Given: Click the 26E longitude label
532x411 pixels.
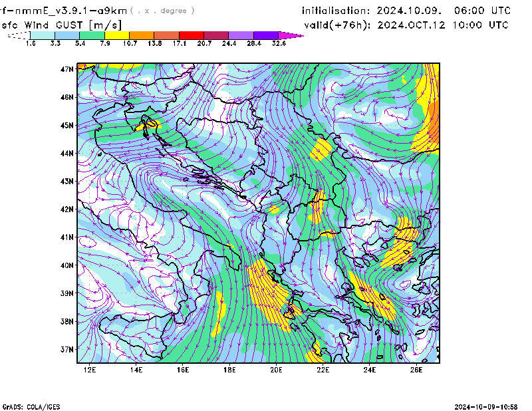Looking at the screenshot, I should [416, 370].
